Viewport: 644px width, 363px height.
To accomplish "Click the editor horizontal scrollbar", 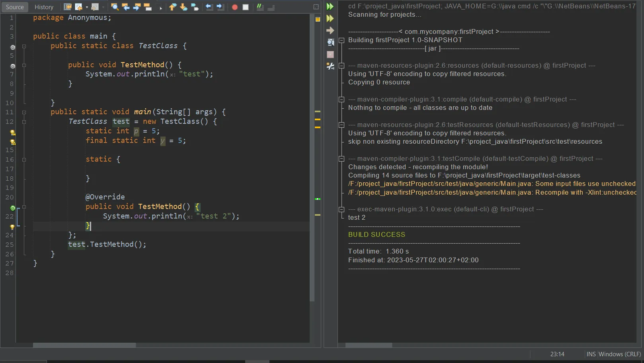I will 84,345.
